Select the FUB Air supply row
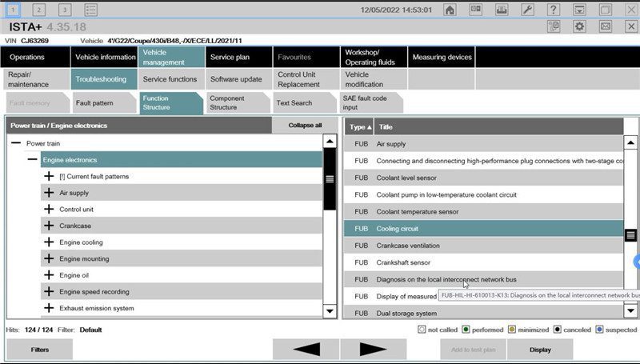The height and width of the screenshot is (364, 640). (x=484, y=144)
